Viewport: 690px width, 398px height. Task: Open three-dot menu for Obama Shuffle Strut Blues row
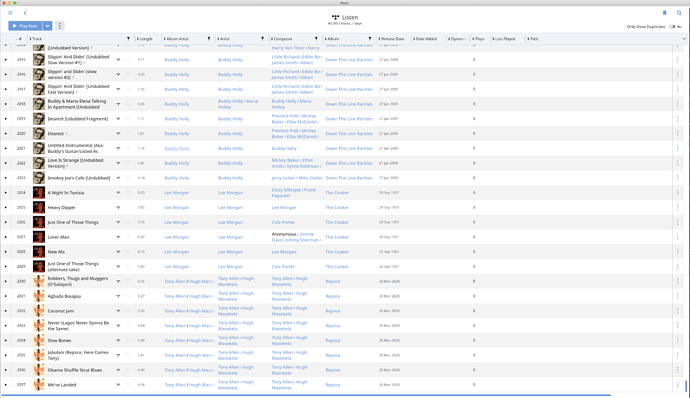(x=678, y=370)
